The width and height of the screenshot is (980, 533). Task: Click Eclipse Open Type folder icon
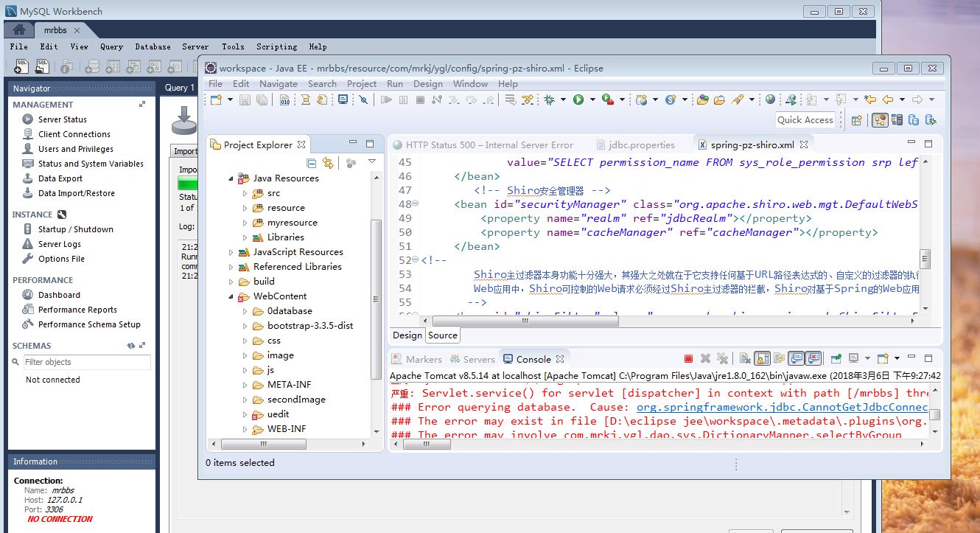(x=702, y=100)
